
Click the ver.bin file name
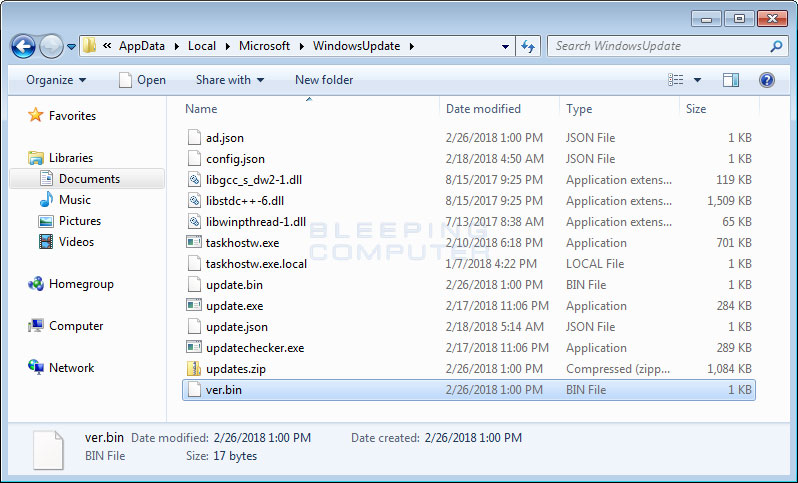click(x=223, y=390)
